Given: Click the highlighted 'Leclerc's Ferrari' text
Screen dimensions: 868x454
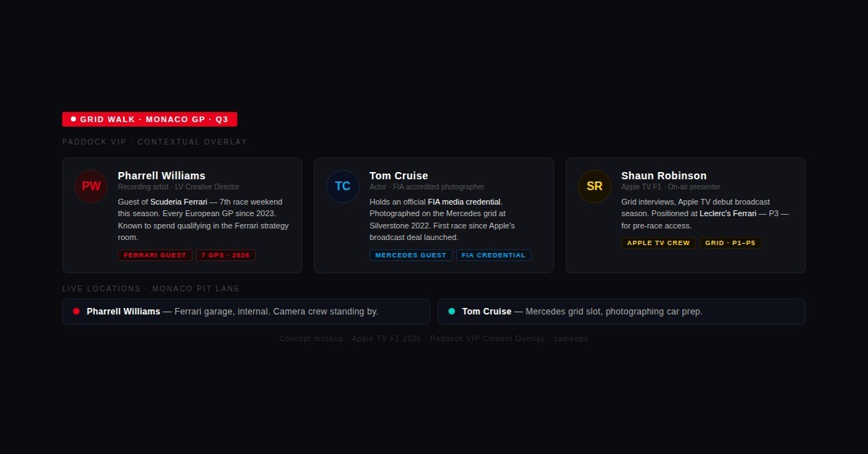Looking at the screenshot, I should 728,213.
